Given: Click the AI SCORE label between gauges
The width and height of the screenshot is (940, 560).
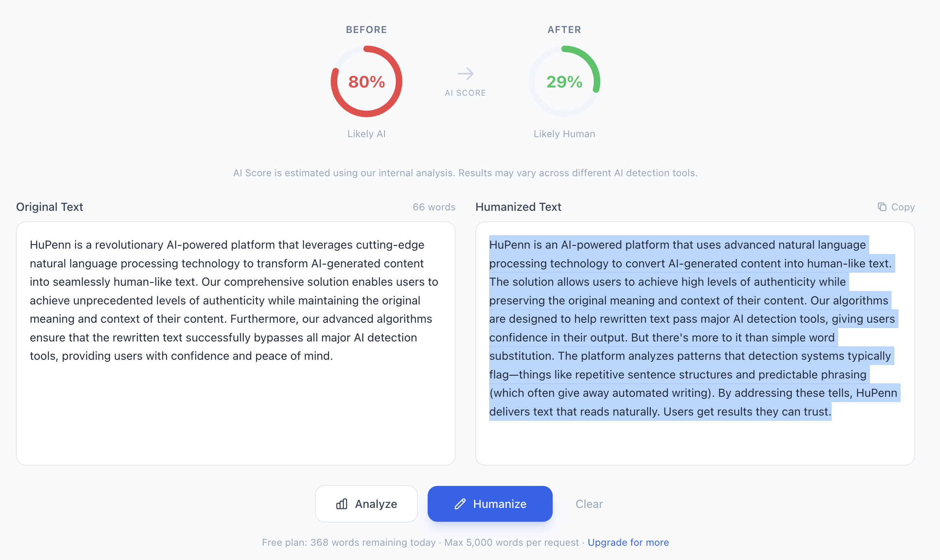Looking at the screenshot, I should coord(466,93).
